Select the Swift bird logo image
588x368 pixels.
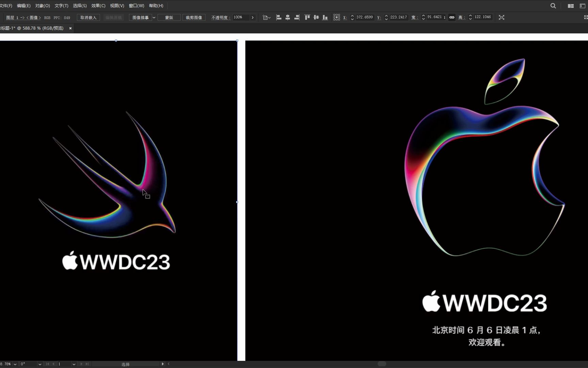click(x=118, y=201)
